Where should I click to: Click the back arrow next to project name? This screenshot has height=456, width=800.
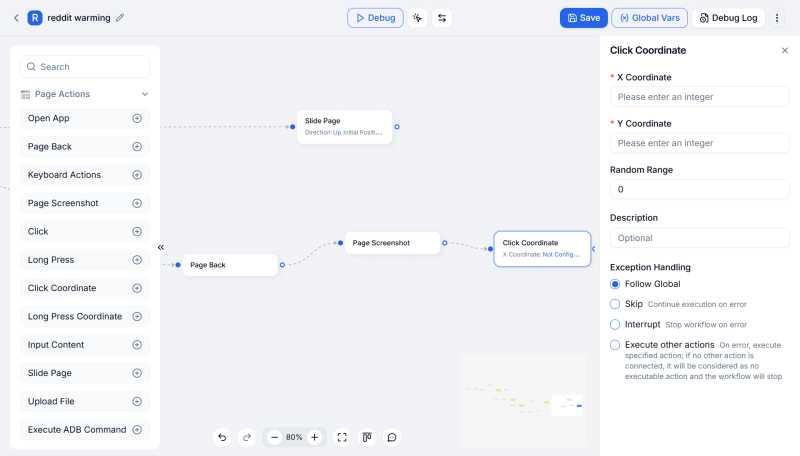tap(16, 18)
